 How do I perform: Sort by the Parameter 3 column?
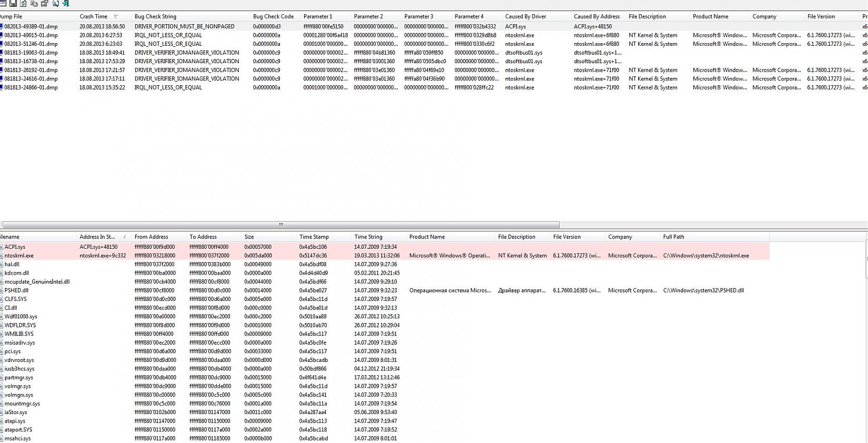pyautogui.click(x=426, y=16)
